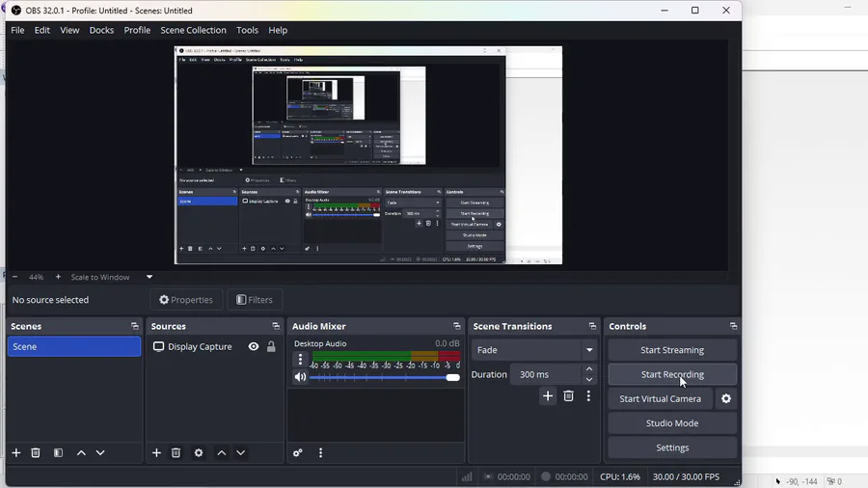Viewport: 868px width, 488px height.
Task: Click the streaming time 00:00:00 indicator
Action: tap(513, 476)
